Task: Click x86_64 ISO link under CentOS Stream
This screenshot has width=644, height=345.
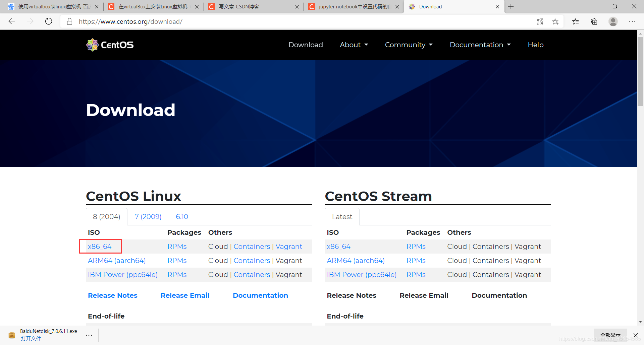Action: (x=339, y=247)
